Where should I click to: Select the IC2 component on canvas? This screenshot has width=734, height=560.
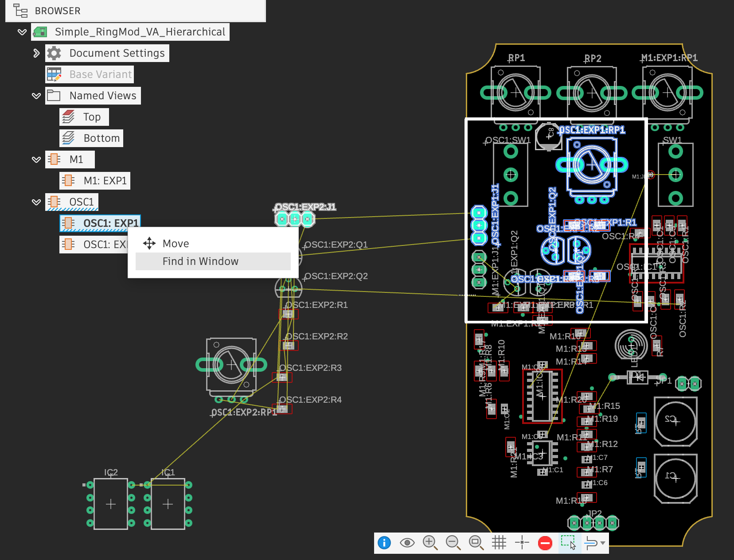[111, 504]
